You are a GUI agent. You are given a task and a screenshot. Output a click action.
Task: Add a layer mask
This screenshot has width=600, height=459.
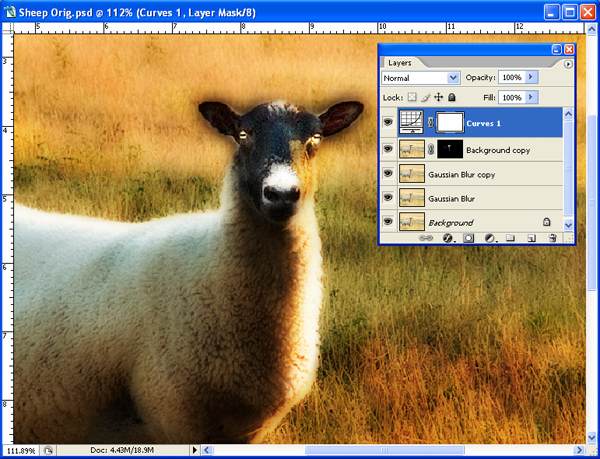(468, 238)
